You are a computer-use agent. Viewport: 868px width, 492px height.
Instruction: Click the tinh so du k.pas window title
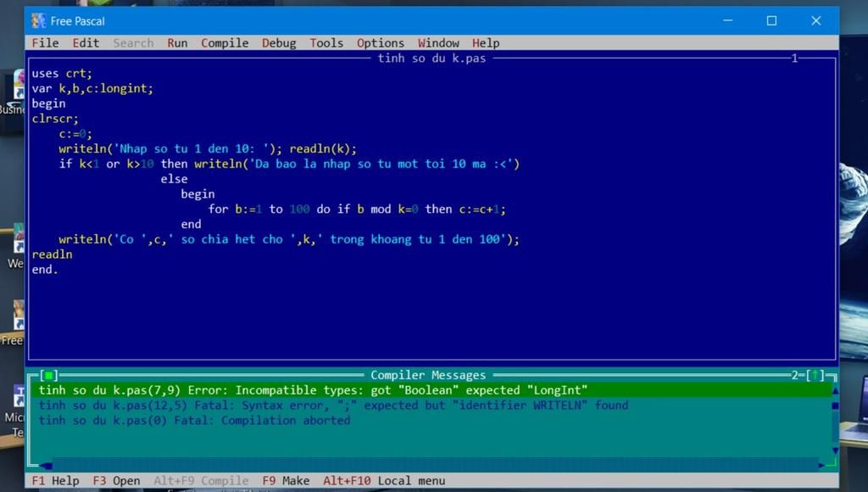click(x=431, y=59)
